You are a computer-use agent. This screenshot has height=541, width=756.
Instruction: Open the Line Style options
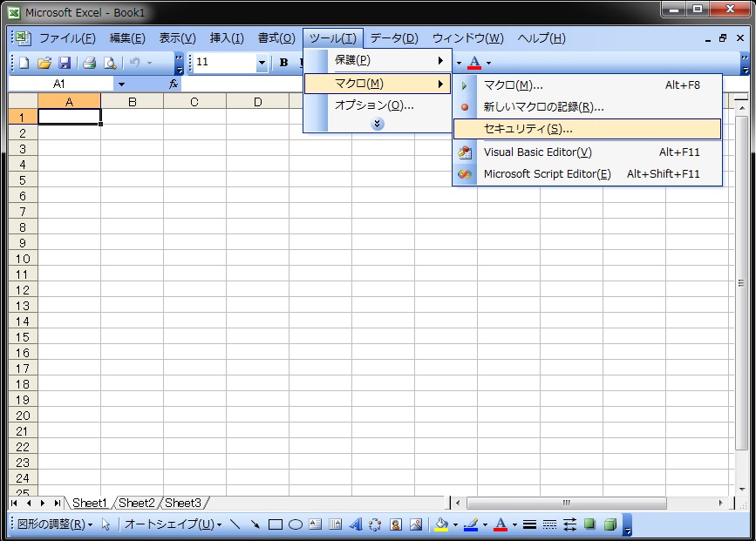coord(529,524)
